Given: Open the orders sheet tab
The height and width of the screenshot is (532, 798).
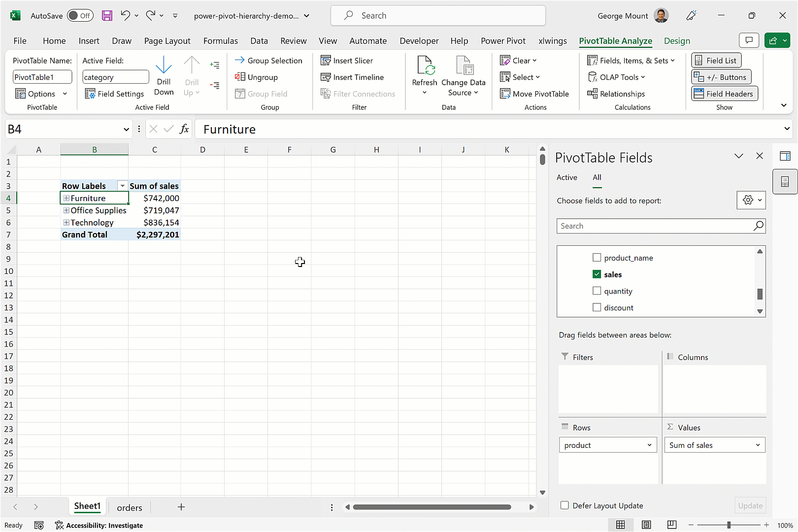Looking at the screenshot, I should (129, 507).
